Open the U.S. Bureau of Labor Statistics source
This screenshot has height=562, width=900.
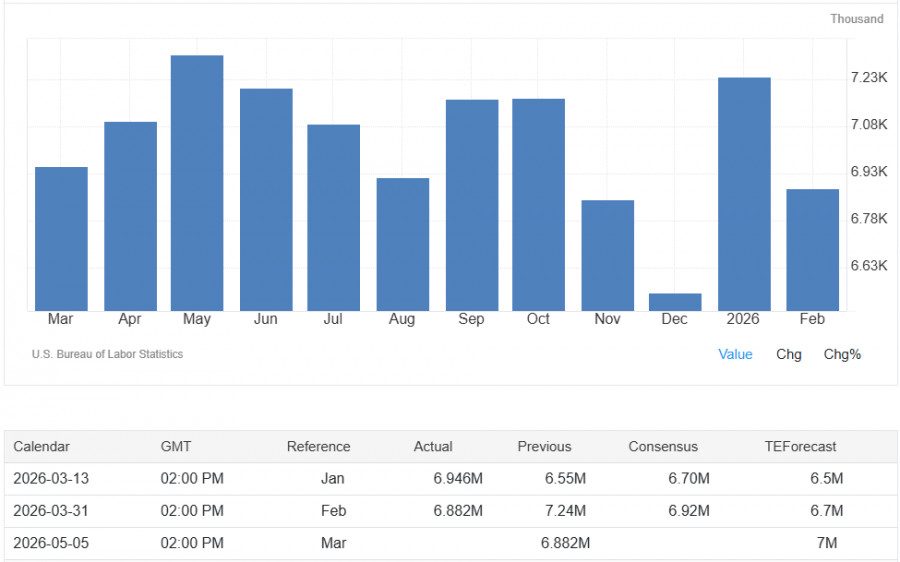(107, 354)
